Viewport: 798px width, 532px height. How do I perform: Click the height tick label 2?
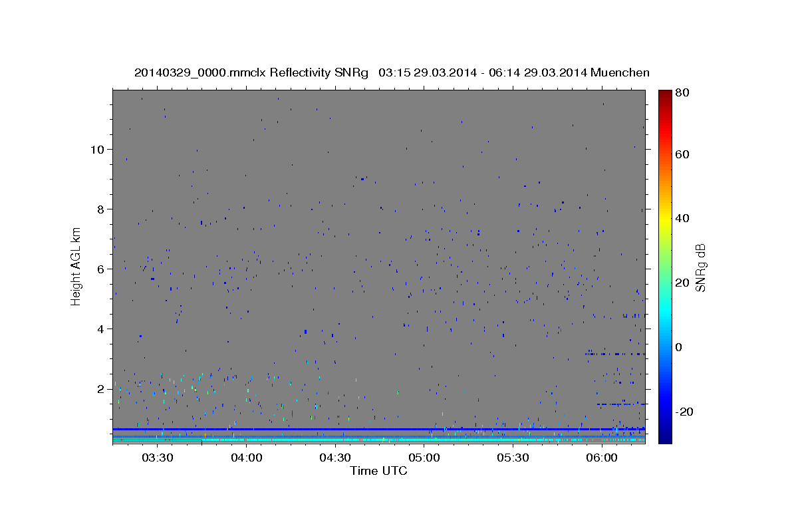[101, 388]
